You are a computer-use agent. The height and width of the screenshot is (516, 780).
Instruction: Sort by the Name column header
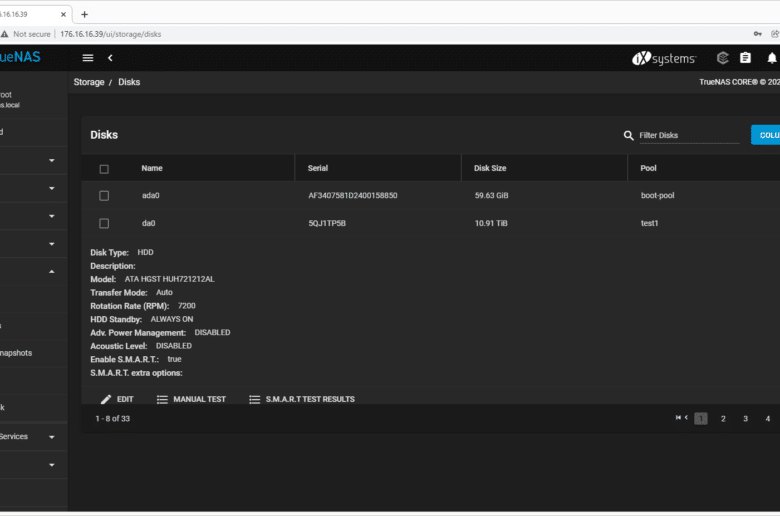click(152, 168)
